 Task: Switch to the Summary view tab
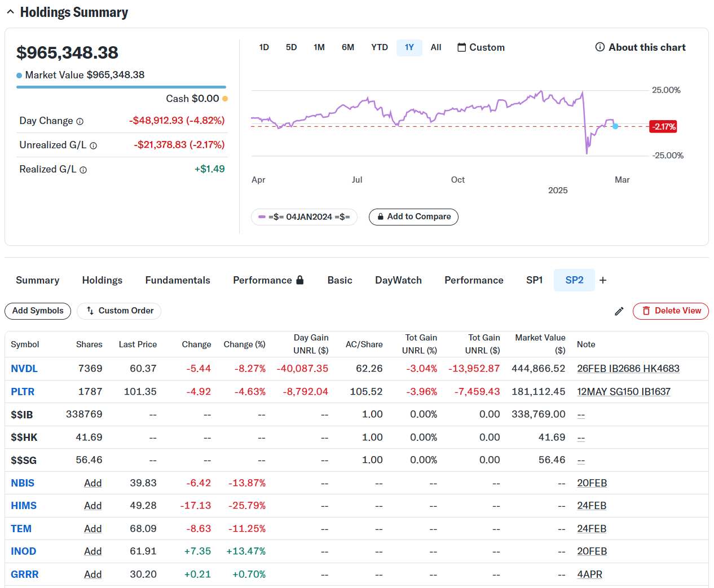[38, 280]
